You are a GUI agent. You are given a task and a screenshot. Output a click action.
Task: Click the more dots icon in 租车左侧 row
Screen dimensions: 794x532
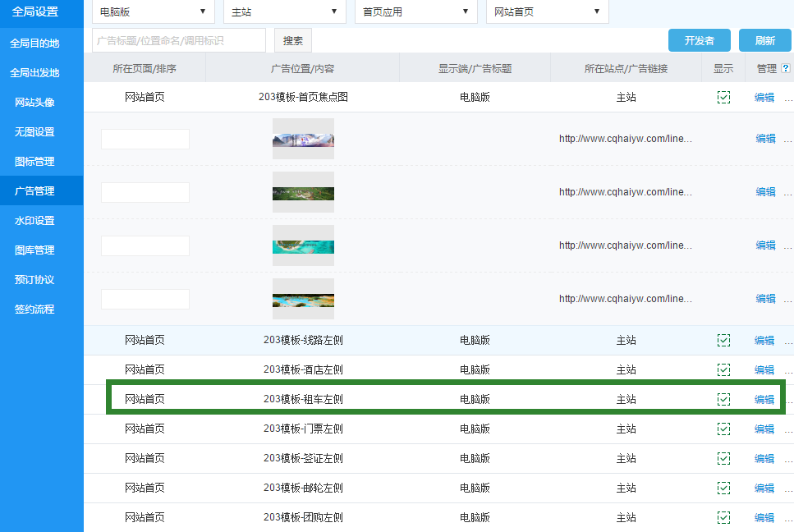point(788,400)
